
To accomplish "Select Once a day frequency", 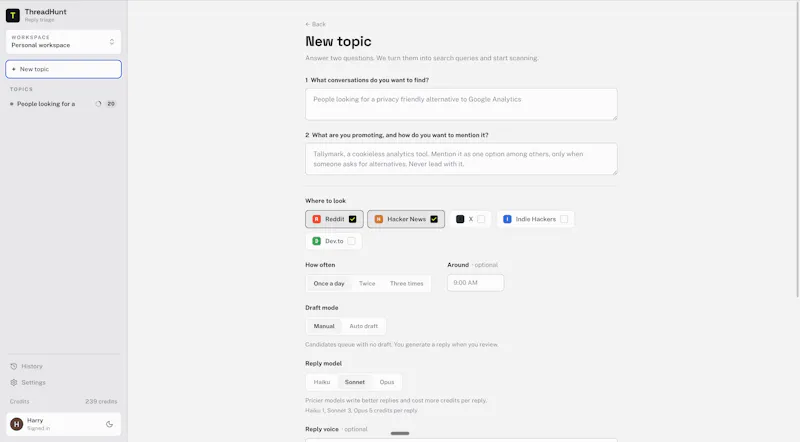I will point(329,283).
